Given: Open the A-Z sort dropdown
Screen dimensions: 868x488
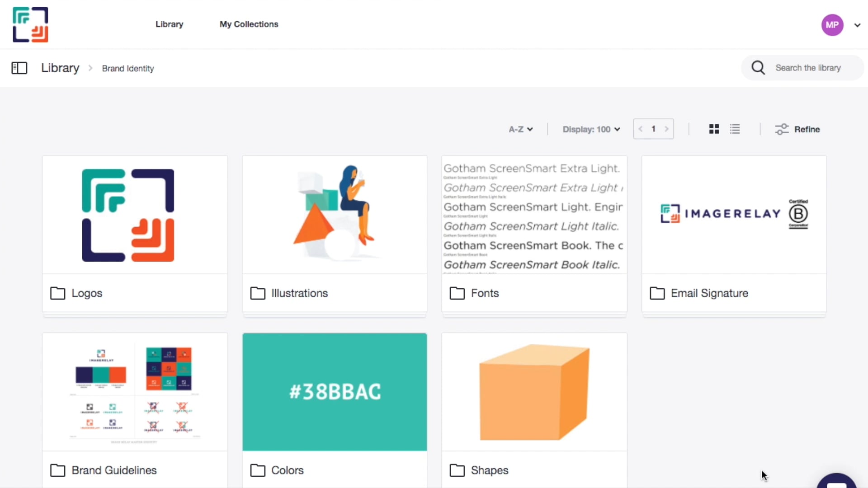Looking at the screenshot, I should (521, 129).
